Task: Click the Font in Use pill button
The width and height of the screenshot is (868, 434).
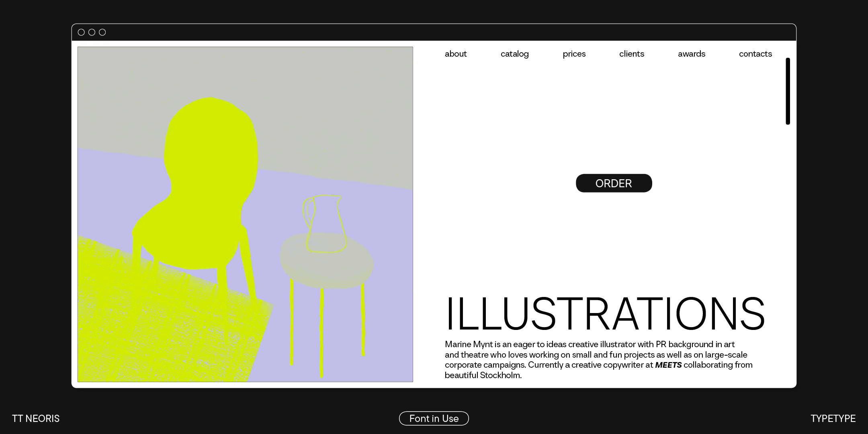Action: pos(434,418)
